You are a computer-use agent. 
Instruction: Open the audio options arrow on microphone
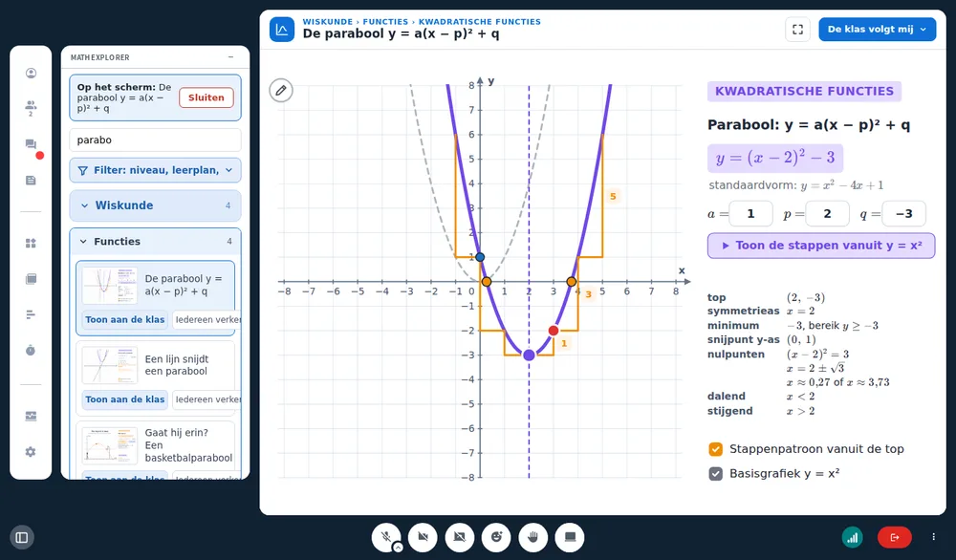[x=398, y=548]
